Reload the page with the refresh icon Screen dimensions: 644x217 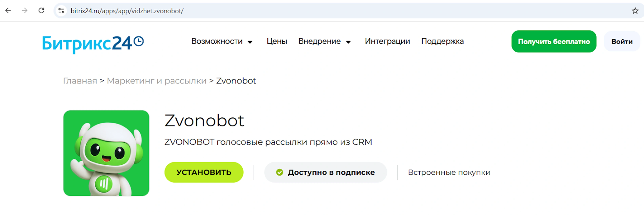(x=41, y=10)
